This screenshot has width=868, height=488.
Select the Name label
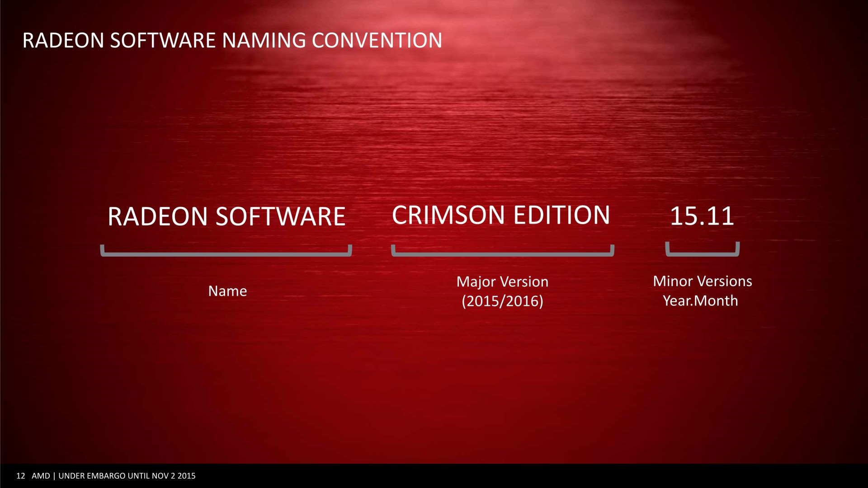pos(227,291)
